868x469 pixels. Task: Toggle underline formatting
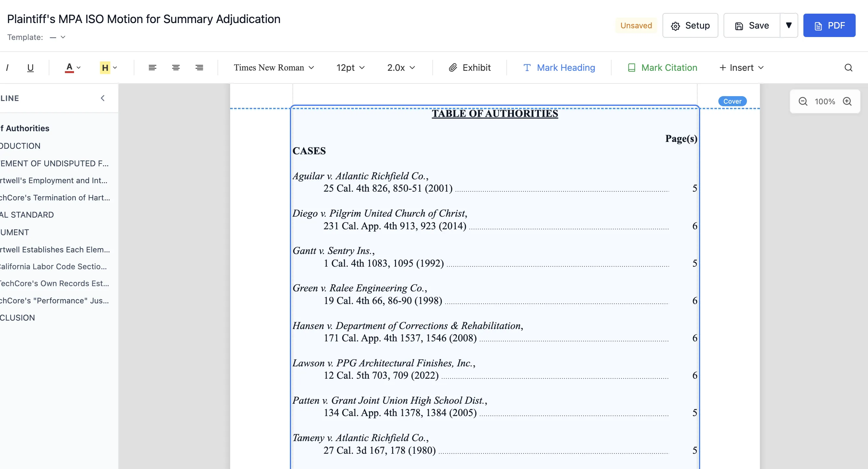pos(30,68)
